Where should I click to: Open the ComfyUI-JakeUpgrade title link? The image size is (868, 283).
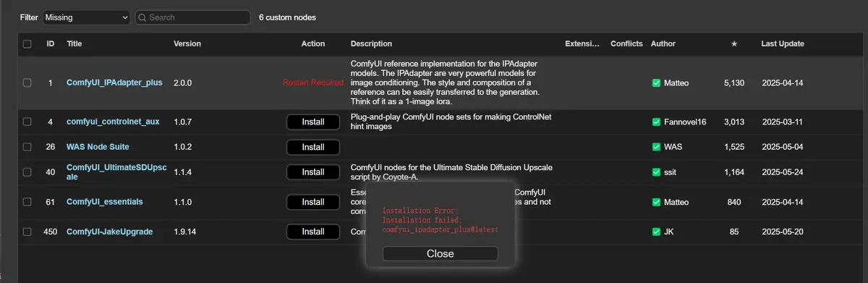[110, 232]
